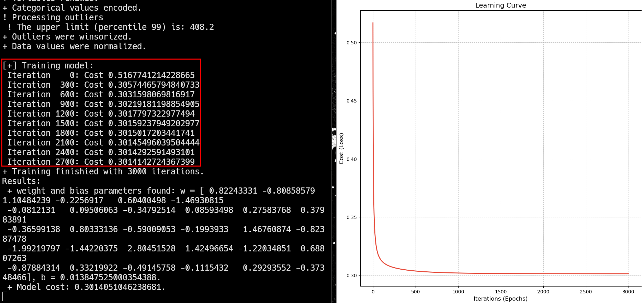
Task: Select the "Data values were normalized." line
Action: click(x=74, y=46)
